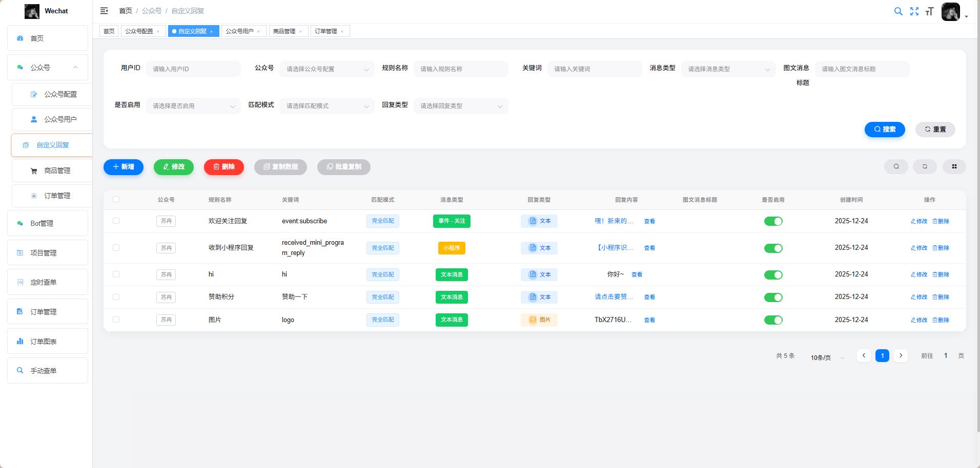Click the blue 搜索 button
980x468 pixels.
884,130
